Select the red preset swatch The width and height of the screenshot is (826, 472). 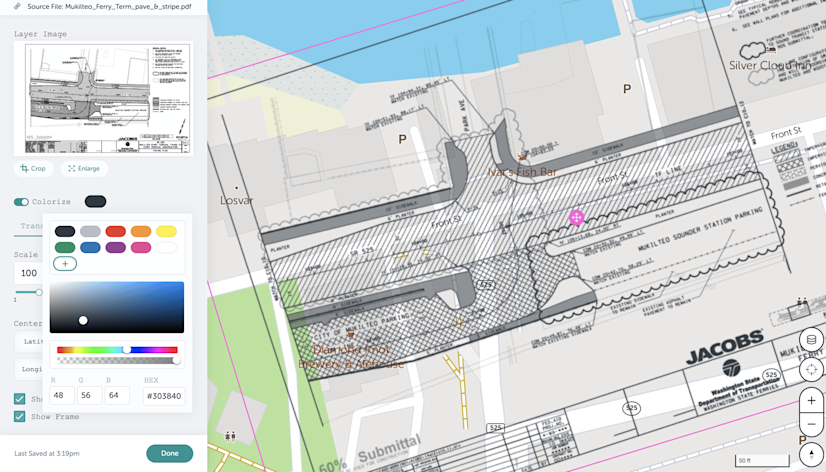pyautogui.click(x=115, y=231)
